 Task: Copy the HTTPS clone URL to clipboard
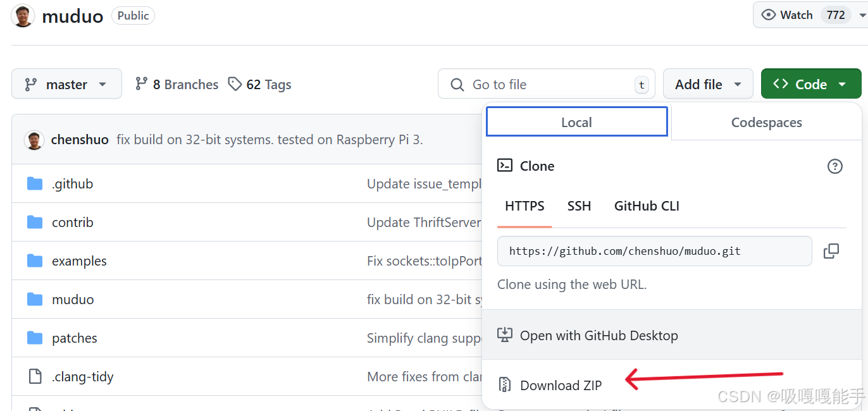(x=831, y=251)
